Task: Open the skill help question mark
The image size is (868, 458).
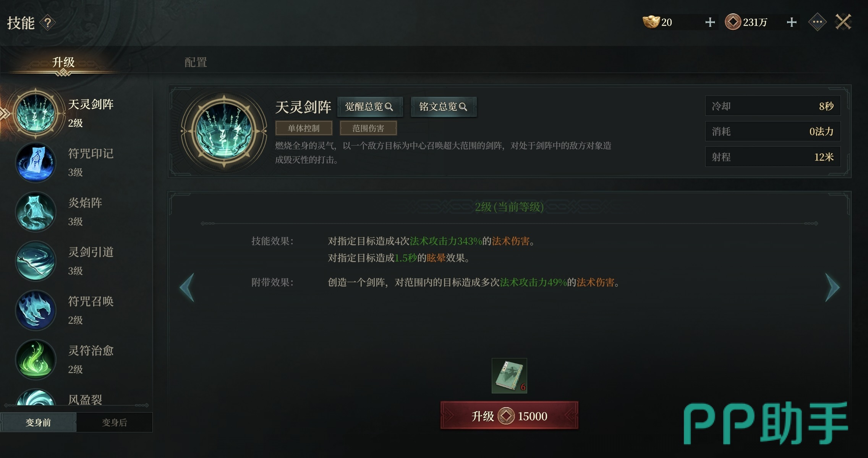Action: point(48,23)
